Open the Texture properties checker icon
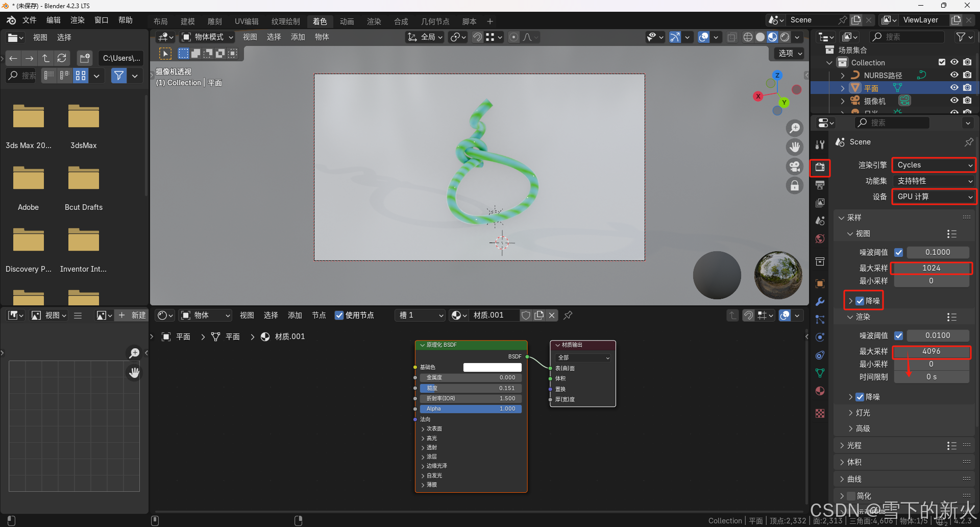 [820, 414]
